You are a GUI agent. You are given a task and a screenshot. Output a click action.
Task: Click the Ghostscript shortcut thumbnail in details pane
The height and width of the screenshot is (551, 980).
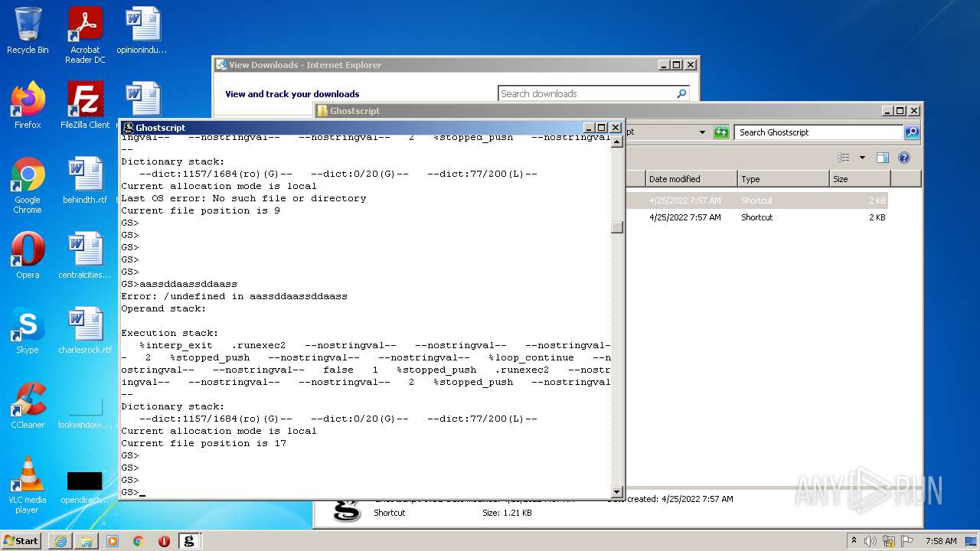(347, 510)
